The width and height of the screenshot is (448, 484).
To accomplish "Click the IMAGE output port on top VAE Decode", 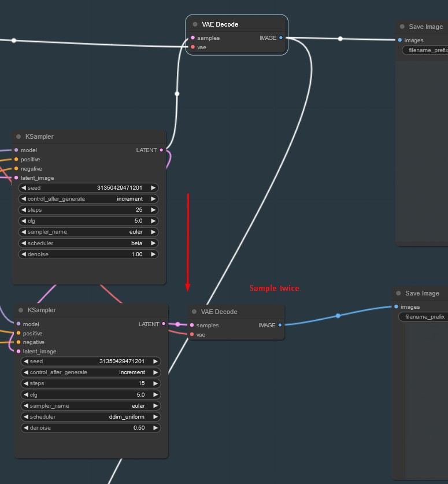I will coord(281,38).
